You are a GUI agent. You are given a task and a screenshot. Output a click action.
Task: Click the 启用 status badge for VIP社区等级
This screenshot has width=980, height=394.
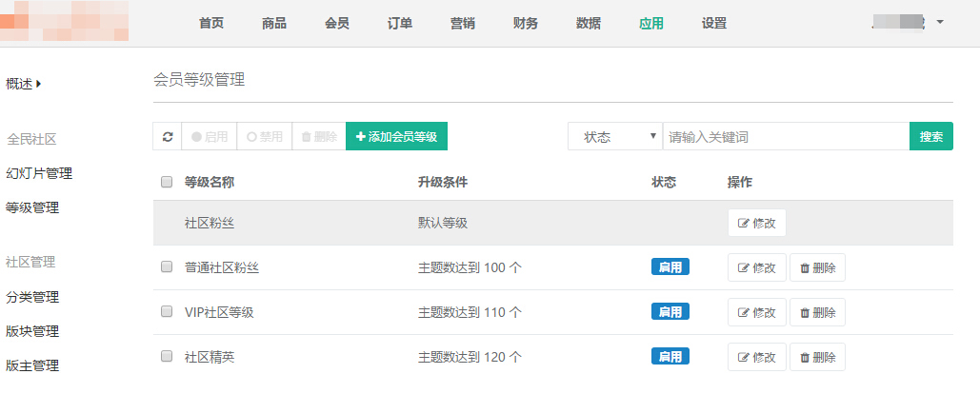(x=670, y=312)
